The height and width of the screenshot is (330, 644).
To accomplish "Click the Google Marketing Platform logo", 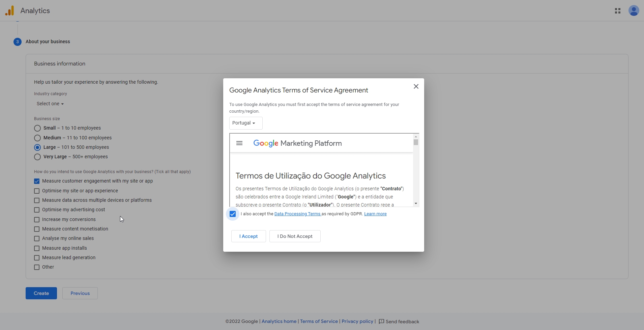I will pos(297,143).
